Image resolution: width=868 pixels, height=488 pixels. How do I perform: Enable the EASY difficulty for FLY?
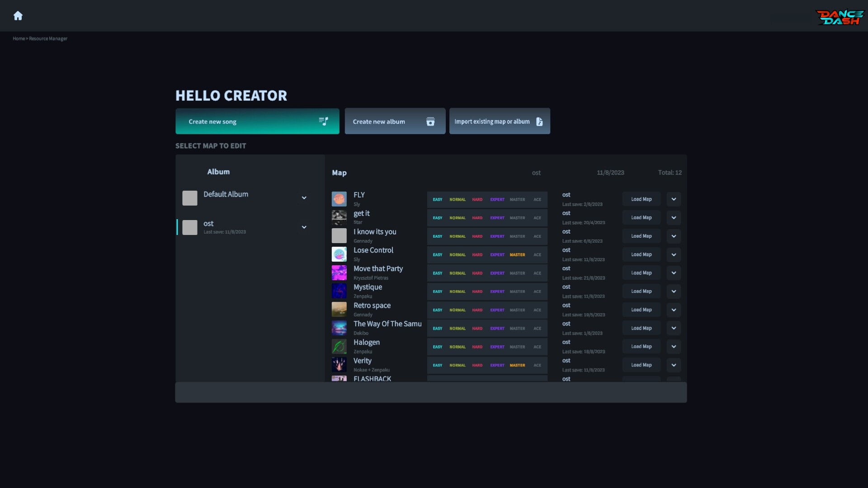pos(437,199)
